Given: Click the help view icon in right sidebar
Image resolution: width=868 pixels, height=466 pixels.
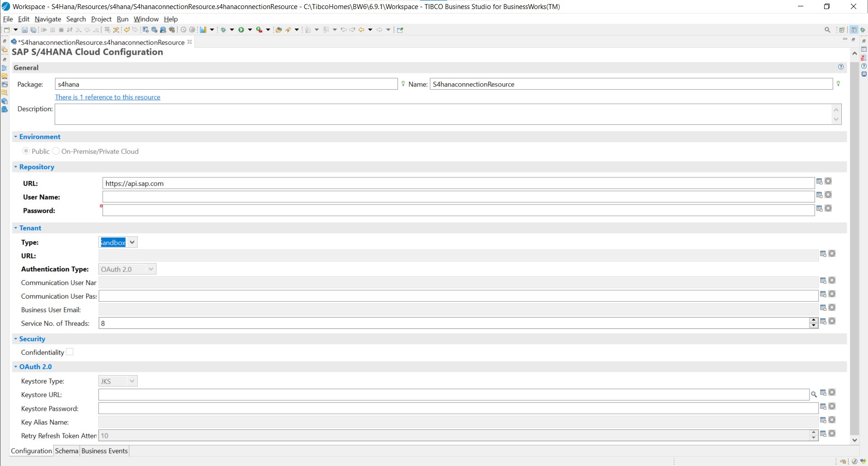Looking at the screenshot, I should [864, 66].
